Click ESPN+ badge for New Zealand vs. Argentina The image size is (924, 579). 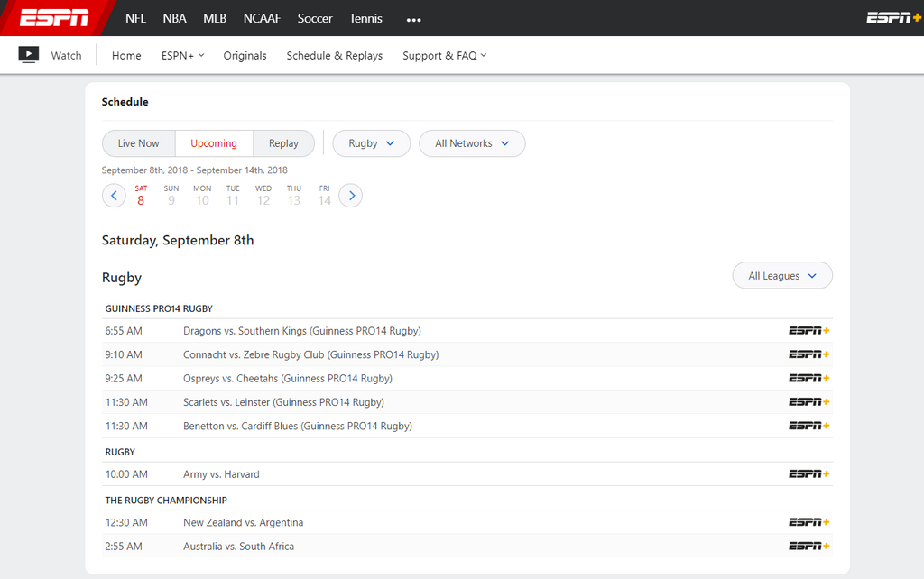(809, 522)
